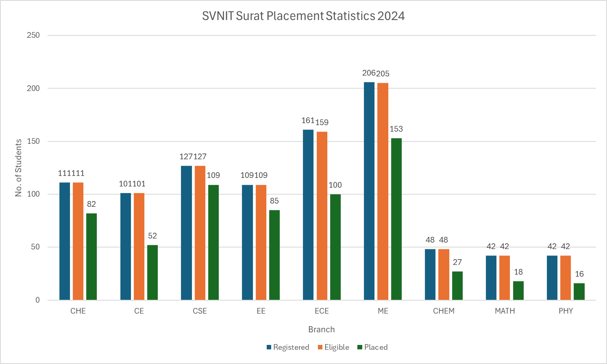Viewport: 607px width, 364px height.
Task: Select the CHE green Placed bar
Action: (x=91, y=257)
